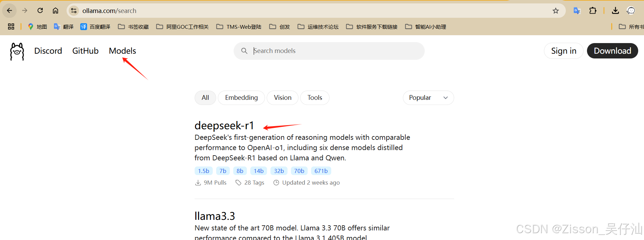Viewport: 644px width, 240px height.
Task: Click the Updated 2 weeks ago text
Action: [x=311, y=183]
